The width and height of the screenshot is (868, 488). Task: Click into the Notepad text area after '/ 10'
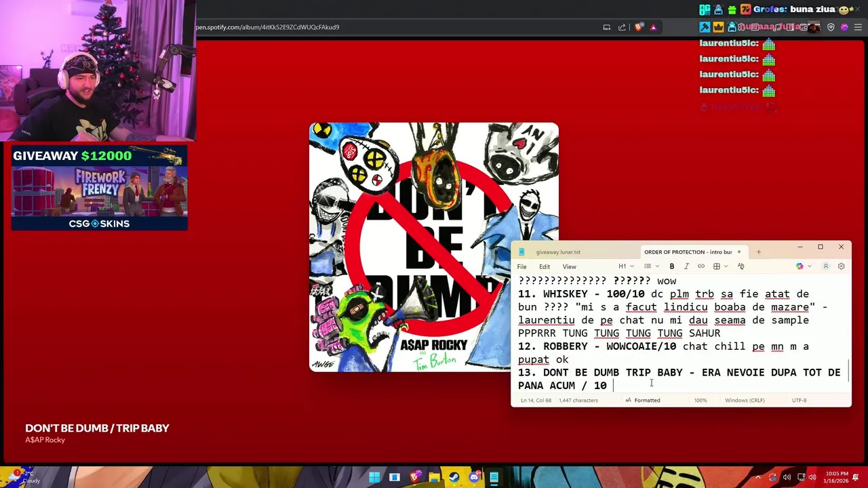coord(613,386)
